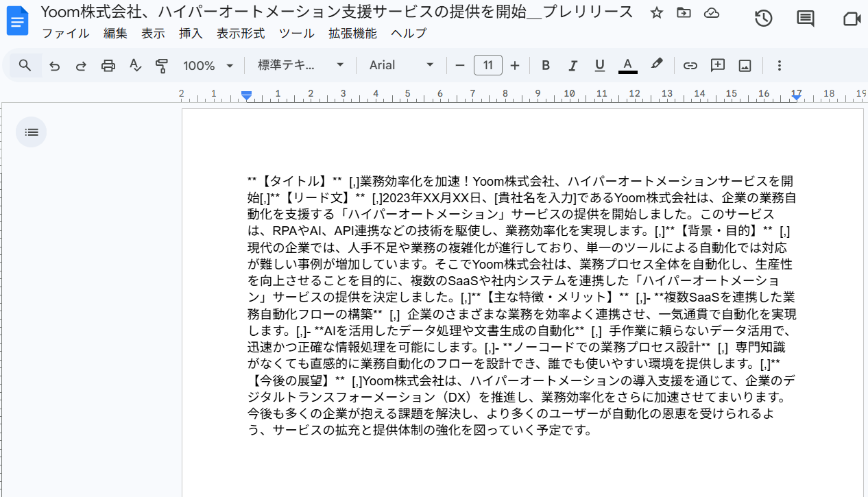Insert a link

(690, 65)
